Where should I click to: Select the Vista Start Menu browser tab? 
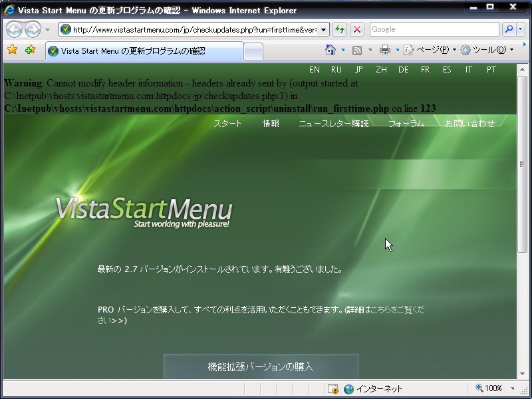pos(144,51)
